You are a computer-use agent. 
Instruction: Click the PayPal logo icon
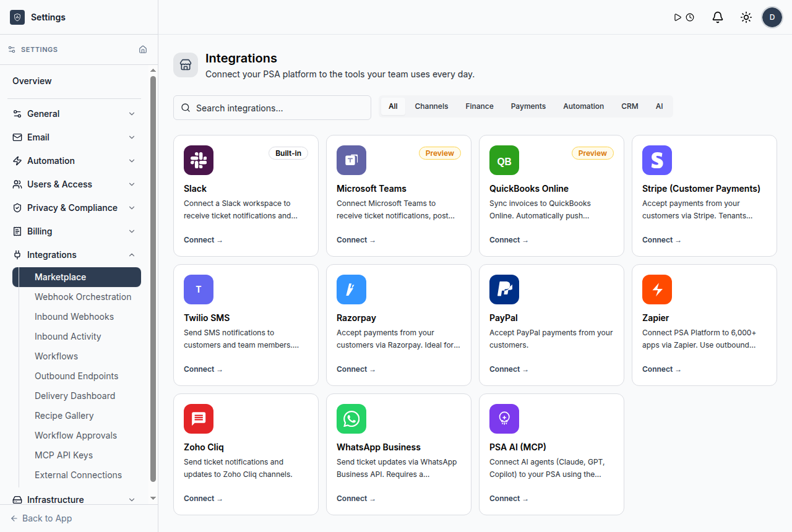coord(504,290)
